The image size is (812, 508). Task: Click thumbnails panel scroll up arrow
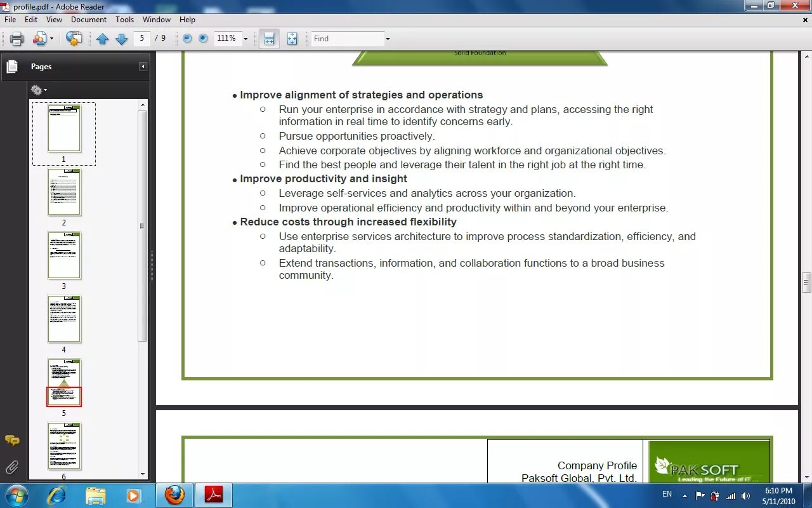point(143,105)
